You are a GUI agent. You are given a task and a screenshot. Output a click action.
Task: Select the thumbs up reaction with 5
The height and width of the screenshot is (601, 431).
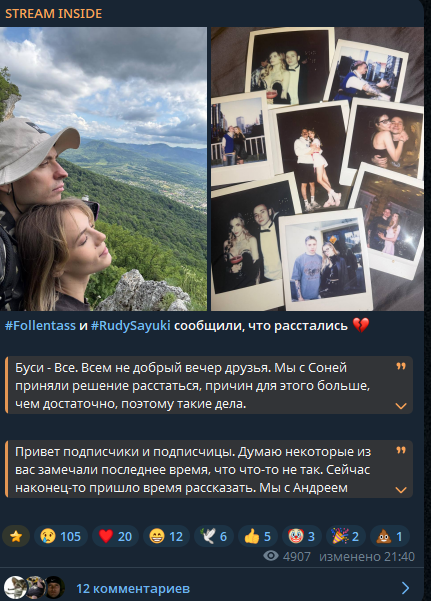point(258,536)
